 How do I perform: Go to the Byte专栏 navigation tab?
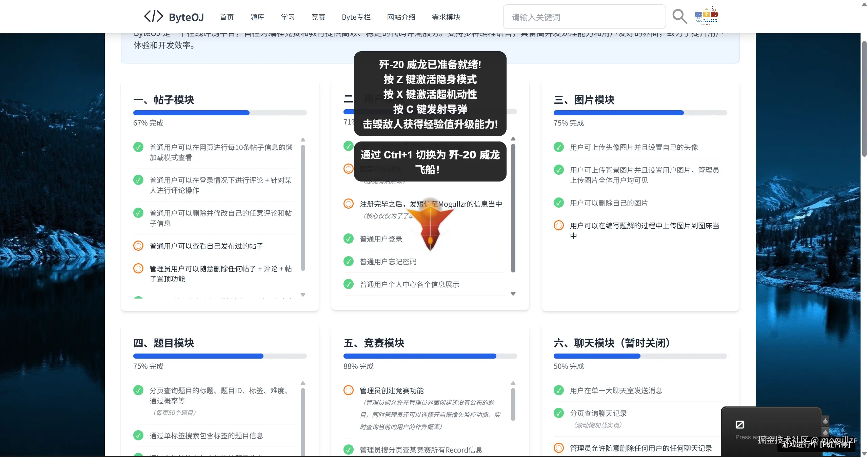[x=356, y=17]
